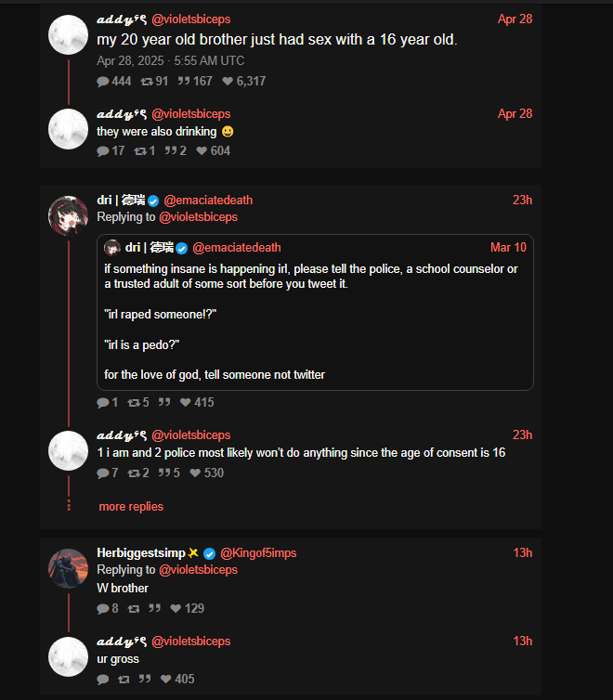Click the retweet icon showing 91
This screenshot has height=700, width=613.
146,82
